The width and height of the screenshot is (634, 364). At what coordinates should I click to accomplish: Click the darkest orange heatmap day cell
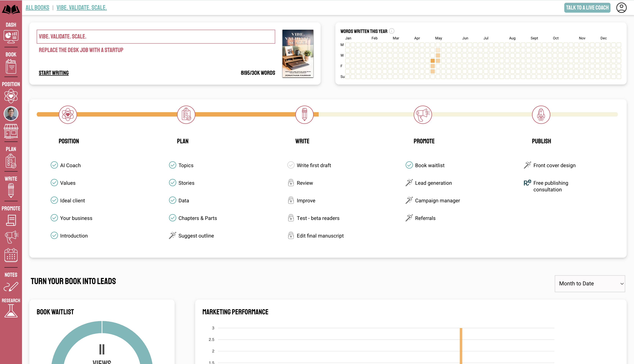tap(433, 61)
